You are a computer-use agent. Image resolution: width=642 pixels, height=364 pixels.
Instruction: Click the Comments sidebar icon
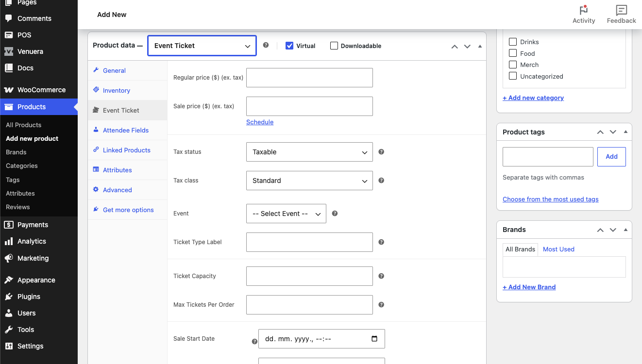tap(9, 18)
